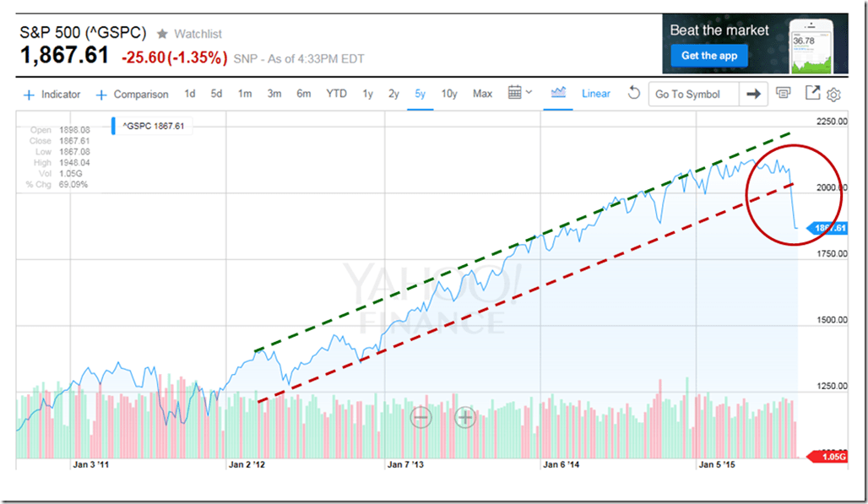Open chart settings gear
Screen dimensions: 868x504
pyautogui.click(x=834, y=94)
